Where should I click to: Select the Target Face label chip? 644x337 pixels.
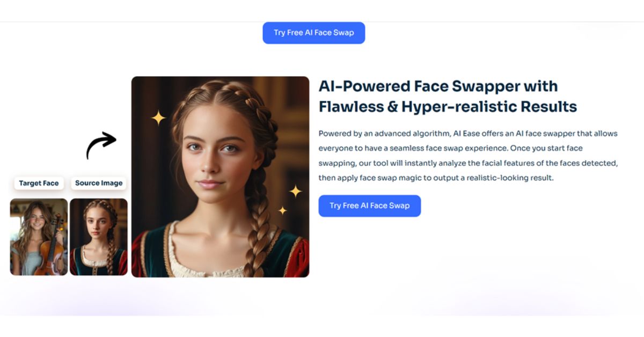tap(39, 183)
